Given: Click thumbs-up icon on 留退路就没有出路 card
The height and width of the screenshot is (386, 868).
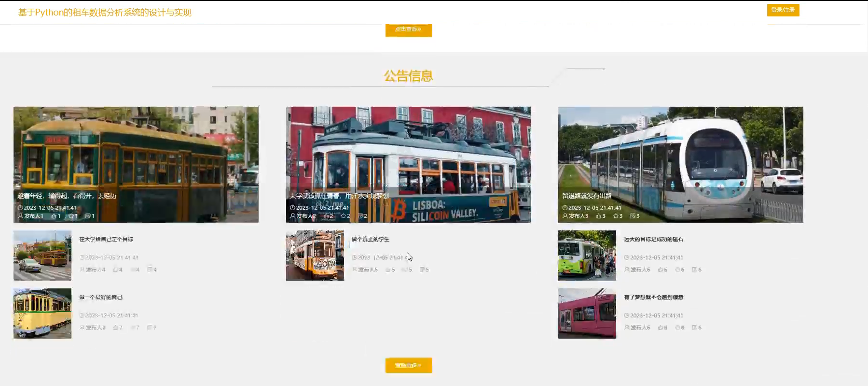Looking at the screenshot, I should click(x=598, y=216).
